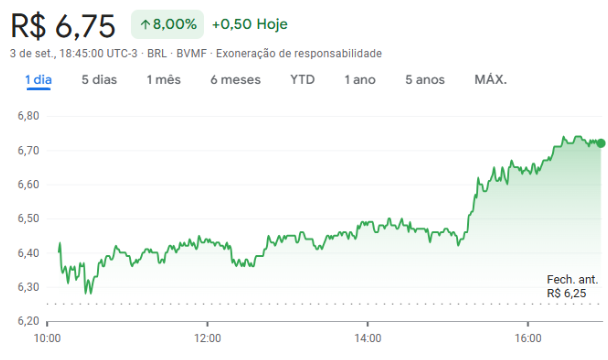Viewport: 608px width, 360px height.
Task: Switch to the 5 dias tab
Action: point(99,80)
